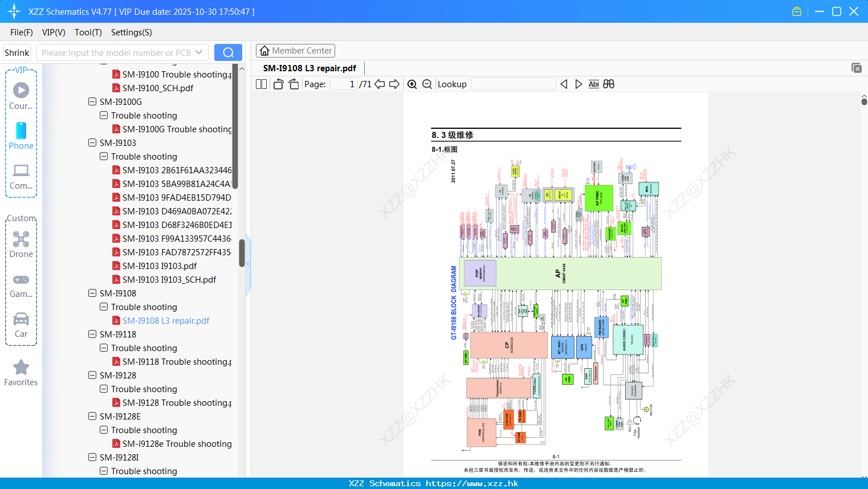Select the Computer category icon
Viewport: 868px width, 489px height.
[21, 170]
